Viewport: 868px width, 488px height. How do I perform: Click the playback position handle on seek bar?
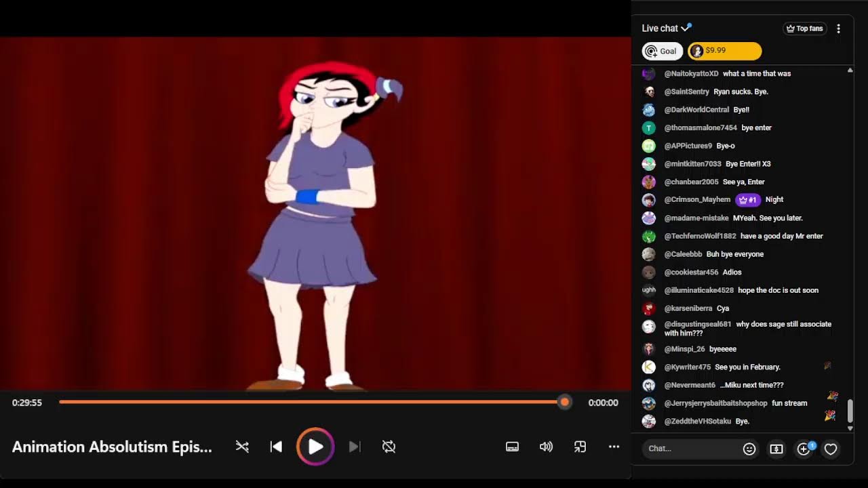tap(564, 402)
